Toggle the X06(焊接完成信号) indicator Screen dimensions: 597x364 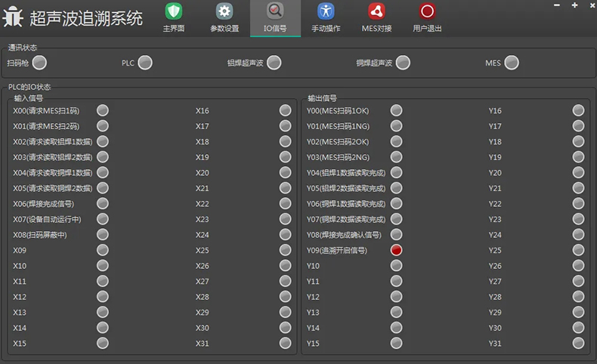(x=103, y=204)
